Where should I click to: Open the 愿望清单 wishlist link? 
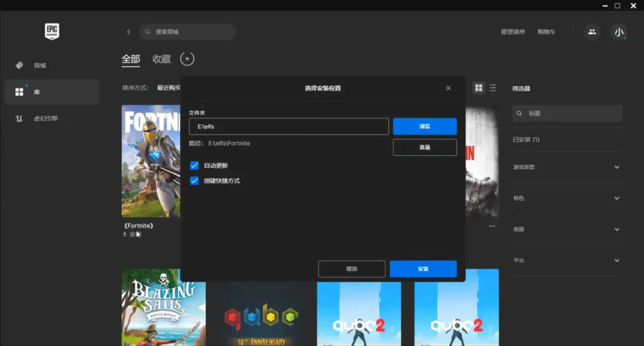[x=513, y=31]
